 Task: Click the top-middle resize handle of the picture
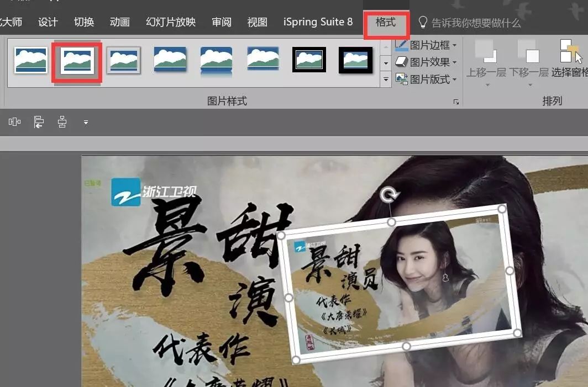coord(391,222)
